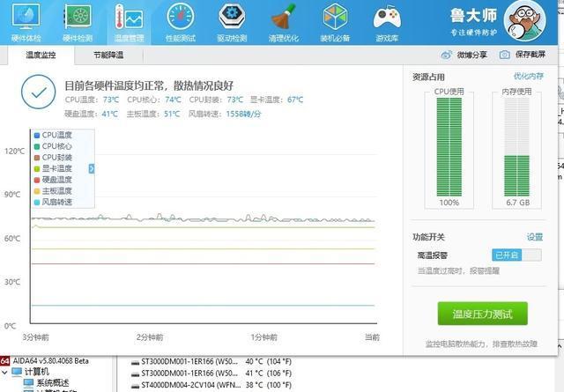Select the 温度管理 thermometer icon
This screenshot has height=392, width=564.
tap(129, 17)
